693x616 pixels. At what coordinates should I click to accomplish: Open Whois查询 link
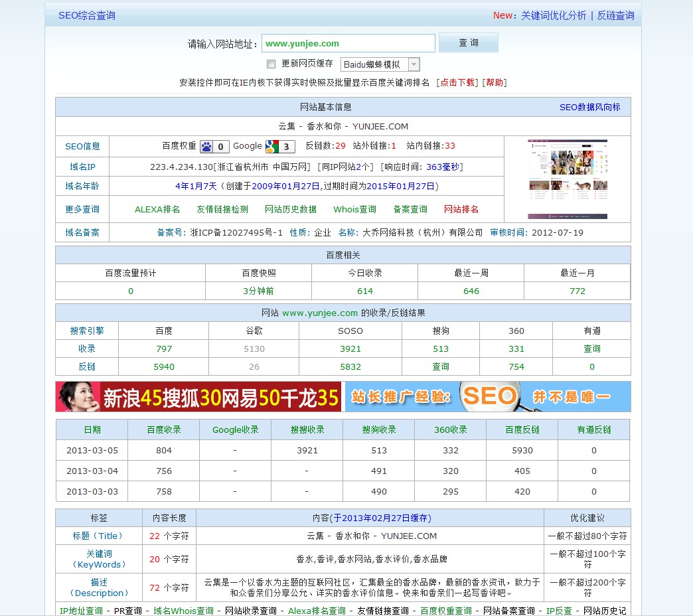[355, 209]
